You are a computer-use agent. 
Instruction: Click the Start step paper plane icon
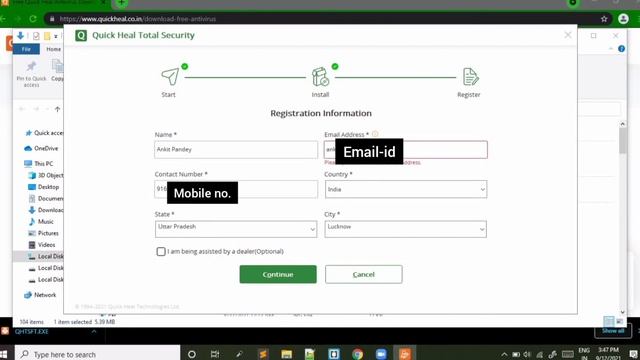click(x=170, y=76)
